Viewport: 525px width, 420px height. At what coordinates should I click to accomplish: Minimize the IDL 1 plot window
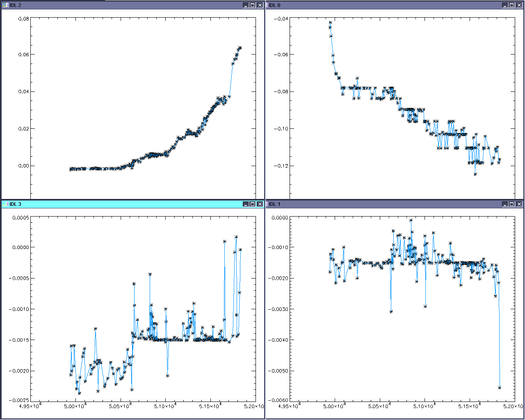pos(504,204)
